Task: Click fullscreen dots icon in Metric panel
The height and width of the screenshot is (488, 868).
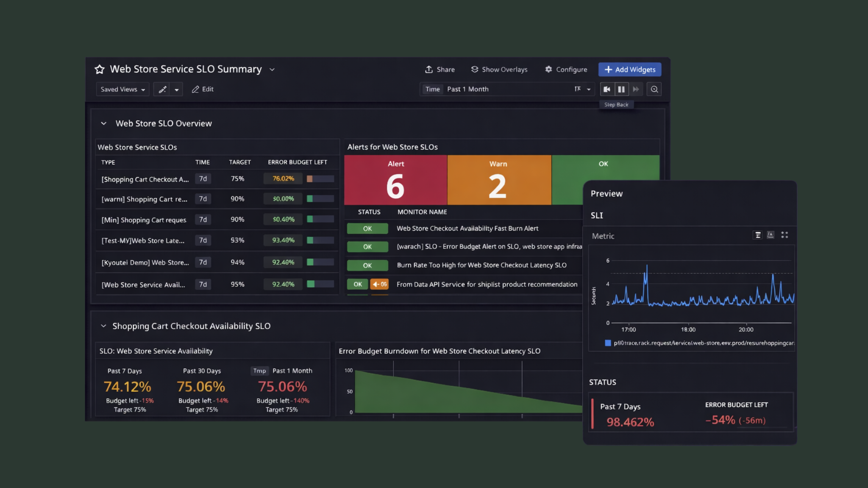Action: tap(785, 235)
